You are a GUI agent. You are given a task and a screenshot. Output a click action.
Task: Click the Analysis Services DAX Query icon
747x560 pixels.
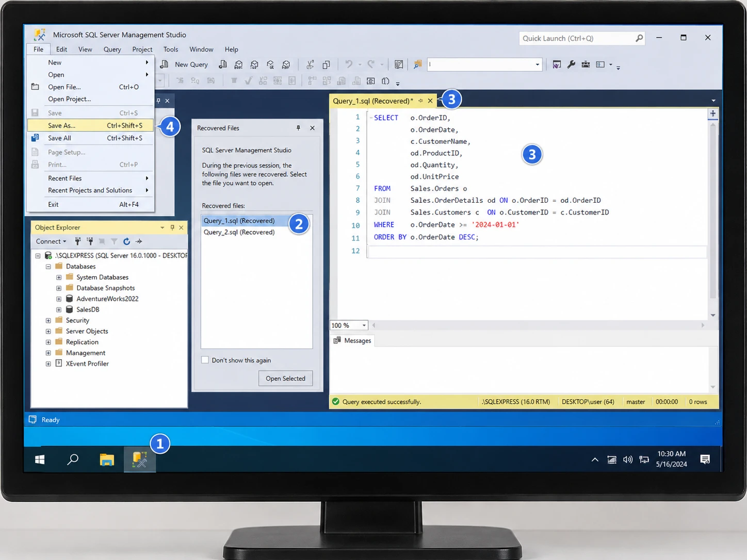click(286, 64)
